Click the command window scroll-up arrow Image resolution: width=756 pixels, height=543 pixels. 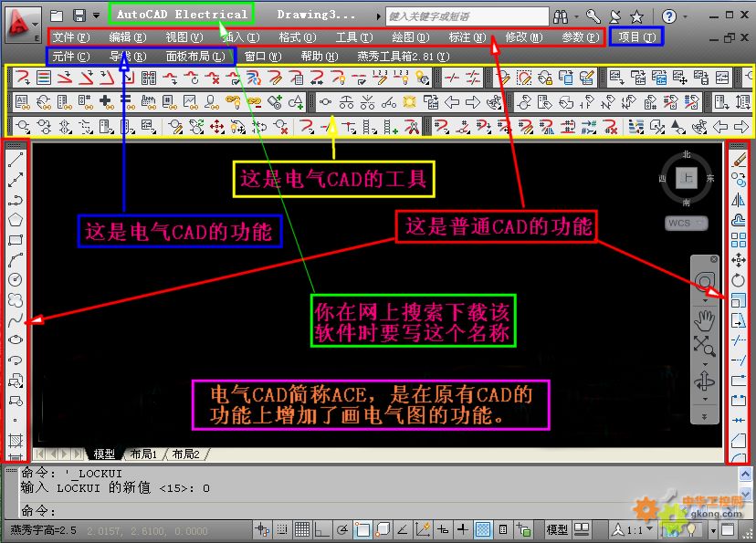click(x=745, y=475)
